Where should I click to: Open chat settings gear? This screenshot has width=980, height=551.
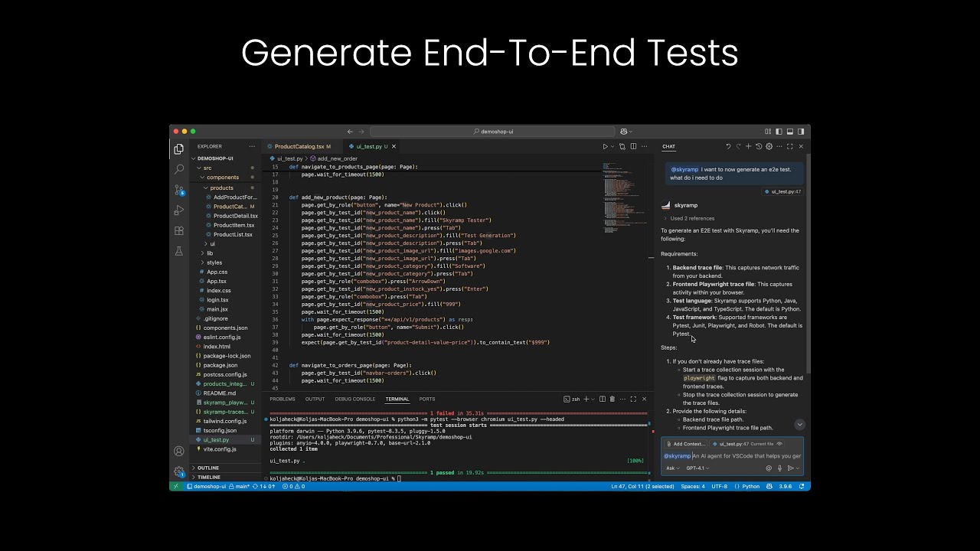769,146
